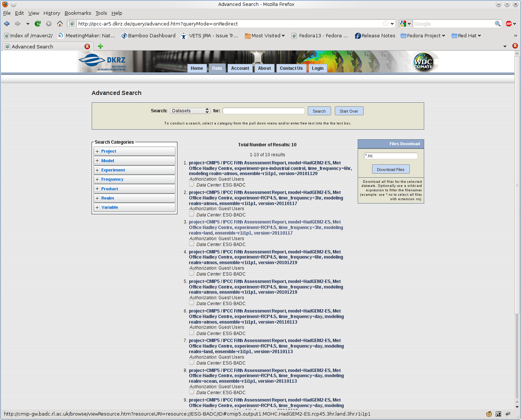The image size is (521, 420).
Task: Click the free text search field
Action: (x=263, y=111)
